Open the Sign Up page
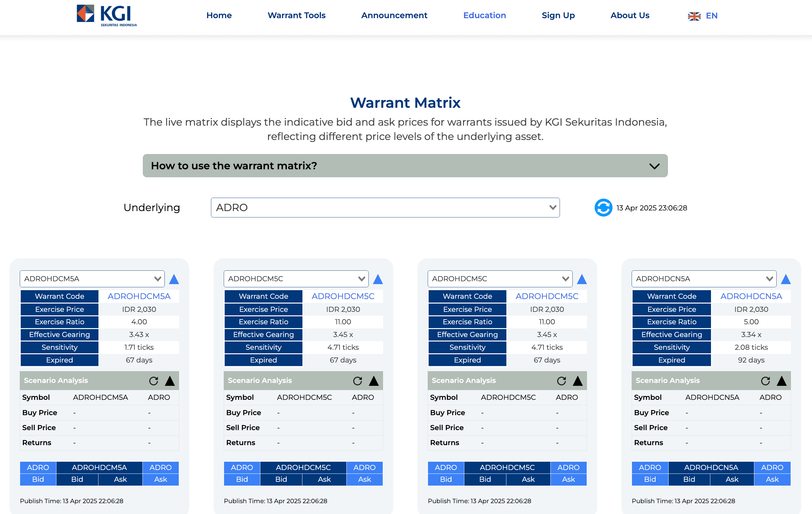The width and height of the screenshot is (812, 514). coord(558,16)
